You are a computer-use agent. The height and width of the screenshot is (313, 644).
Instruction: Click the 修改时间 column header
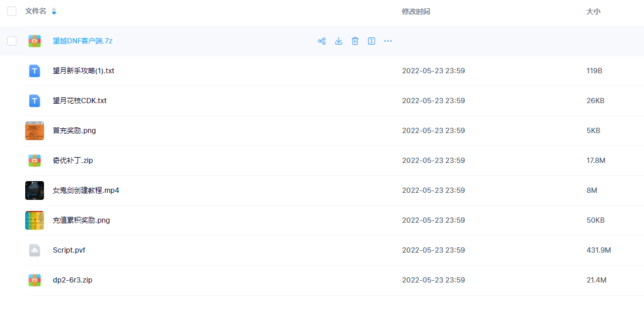tap(416, 12)
